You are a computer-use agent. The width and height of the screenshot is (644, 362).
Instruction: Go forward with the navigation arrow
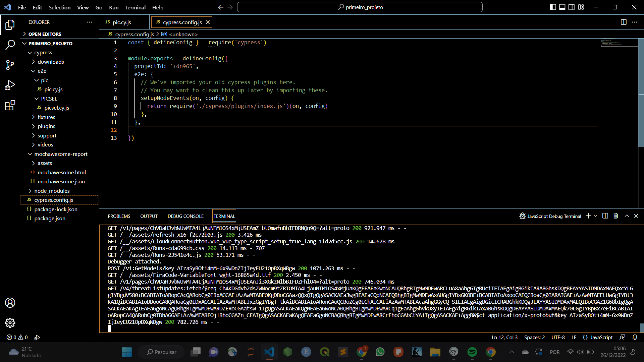coord(230,7)
